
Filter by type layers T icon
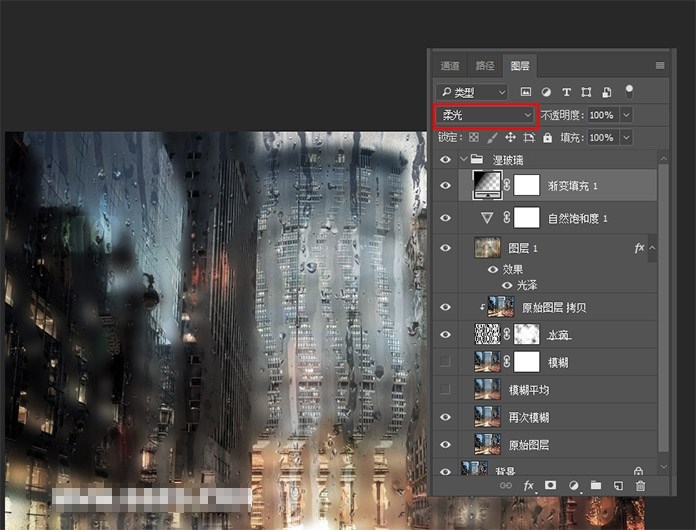566,92
